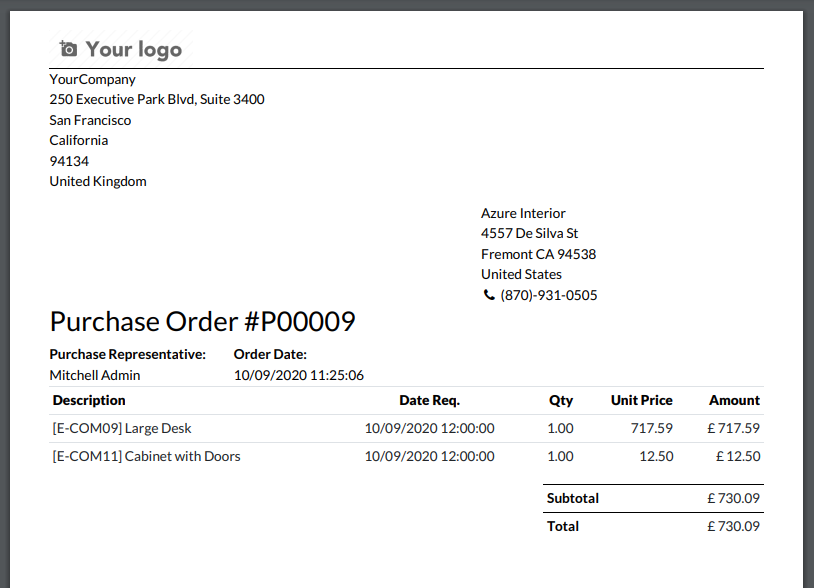Image resolution: width=814 pixels, height=588 pixels.
Task: Click the Your logo placeholder text
Action: [133, 49]
